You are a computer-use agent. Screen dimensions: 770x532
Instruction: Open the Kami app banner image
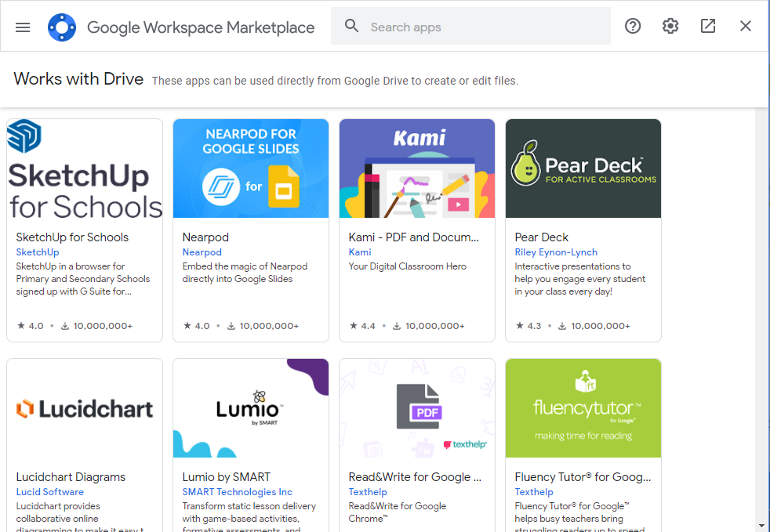[417, 168]
